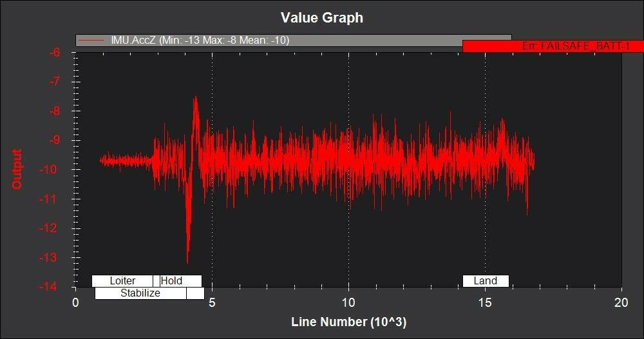Click the Loiter flight mode marker

coord(122,280)
